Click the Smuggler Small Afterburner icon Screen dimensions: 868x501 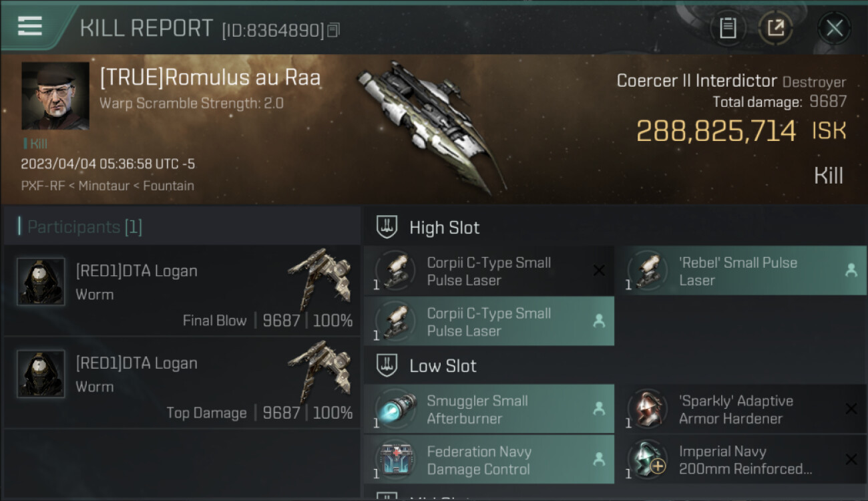(395, 409)
